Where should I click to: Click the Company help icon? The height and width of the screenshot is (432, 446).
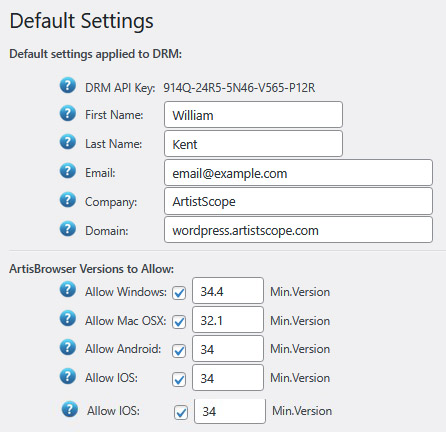(68, 200)
